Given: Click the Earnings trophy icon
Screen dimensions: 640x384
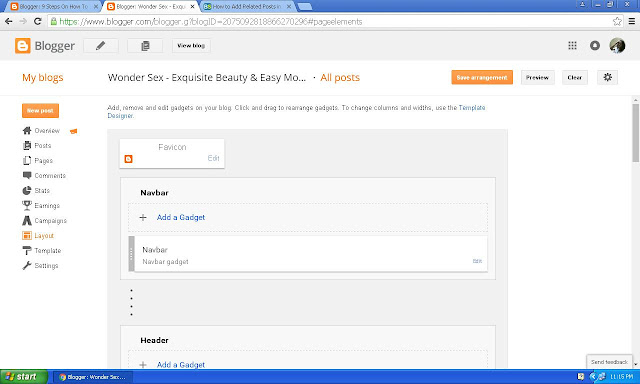Looking at the screenshot, I should pyautogui.click(x=27, y=206).
